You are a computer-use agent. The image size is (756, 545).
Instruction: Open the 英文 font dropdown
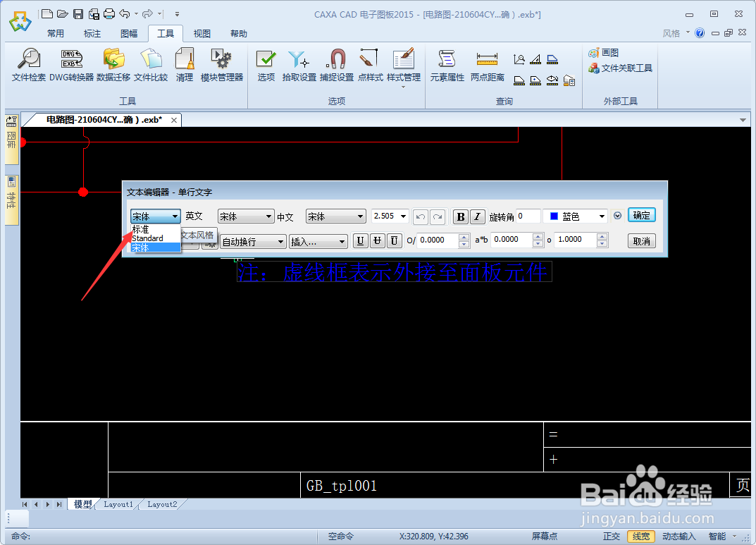pos(246,216)
